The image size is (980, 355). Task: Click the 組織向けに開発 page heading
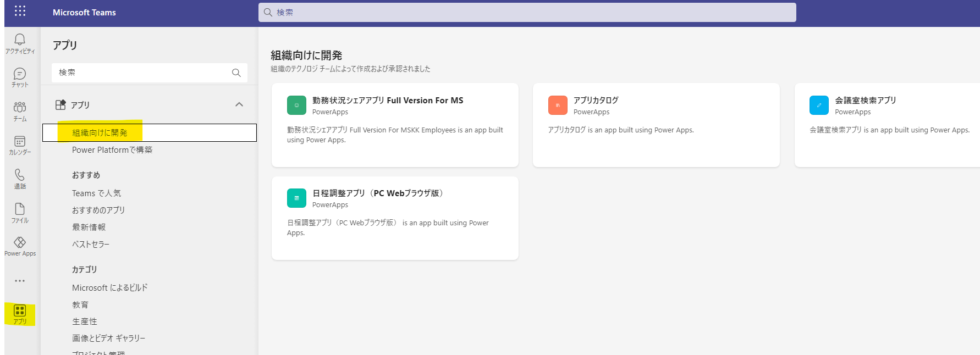coord(306,56)
